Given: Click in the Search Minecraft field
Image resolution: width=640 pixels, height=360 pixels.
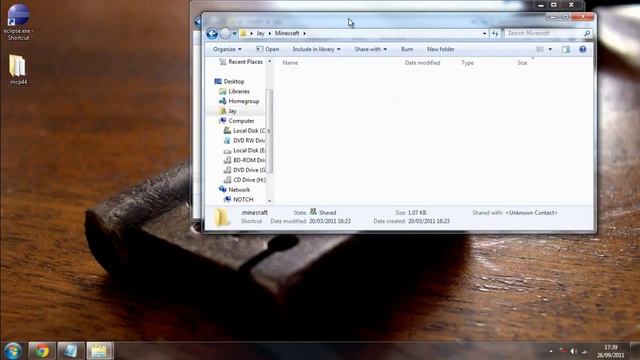Looking at the screenshot, I should (x=543, y=33).
